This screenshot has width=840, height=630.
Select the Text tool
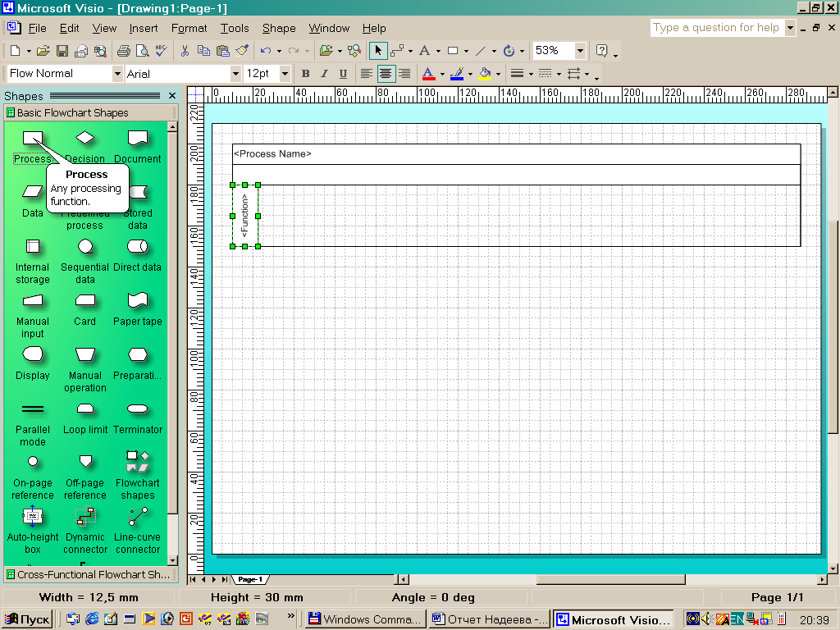pos(425,50)
